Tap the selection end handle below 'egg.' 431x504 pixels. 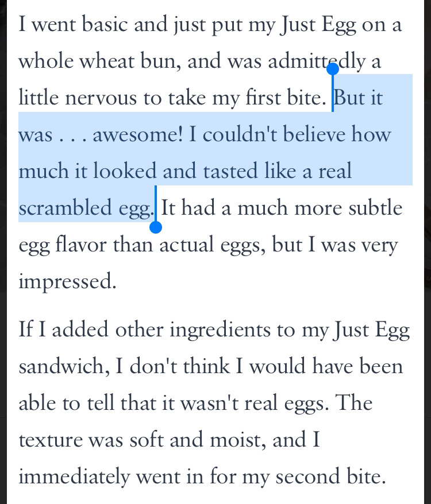pyautogui.click(x=156, y=227)
